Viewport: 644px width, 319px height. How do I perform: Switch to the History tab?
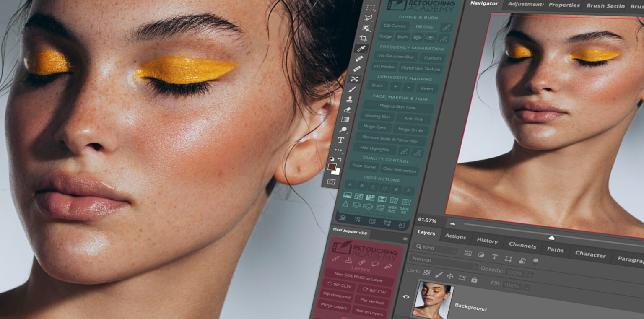(x=487, y=241)
